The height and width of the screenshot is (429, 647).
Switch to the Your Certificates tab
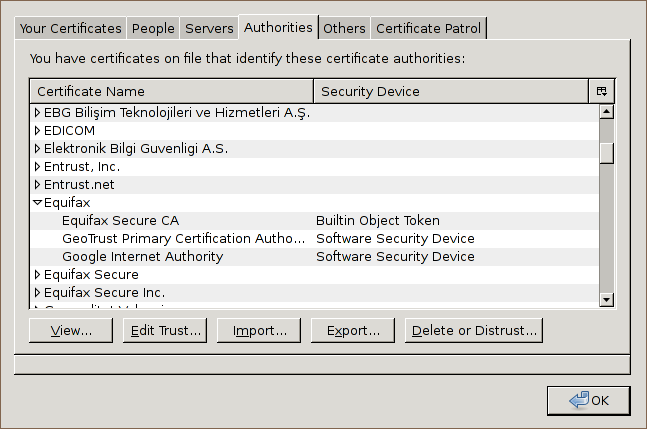71,28
